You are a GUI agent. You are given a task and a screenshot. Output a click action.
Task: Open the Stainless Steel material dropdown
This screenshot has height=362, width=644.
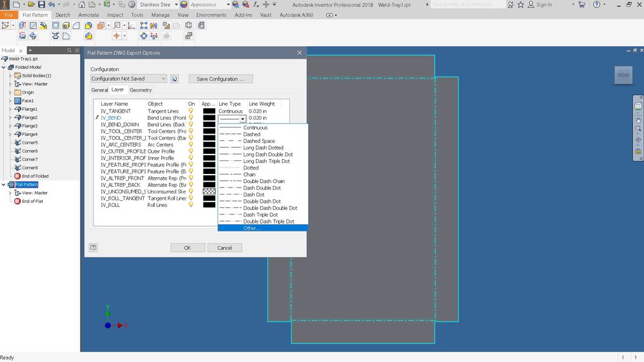coord(176,5)
